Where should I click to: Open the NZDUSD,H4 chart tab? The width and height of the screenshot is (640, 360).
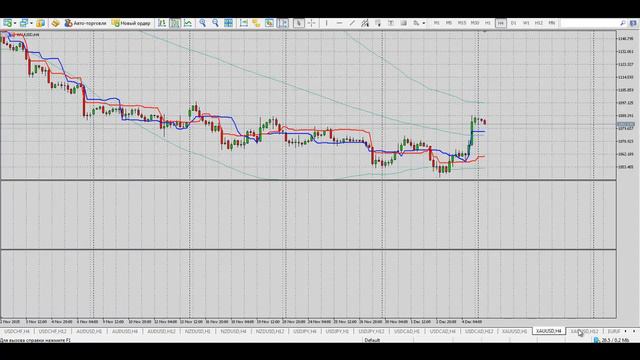(x=233, y=331)
